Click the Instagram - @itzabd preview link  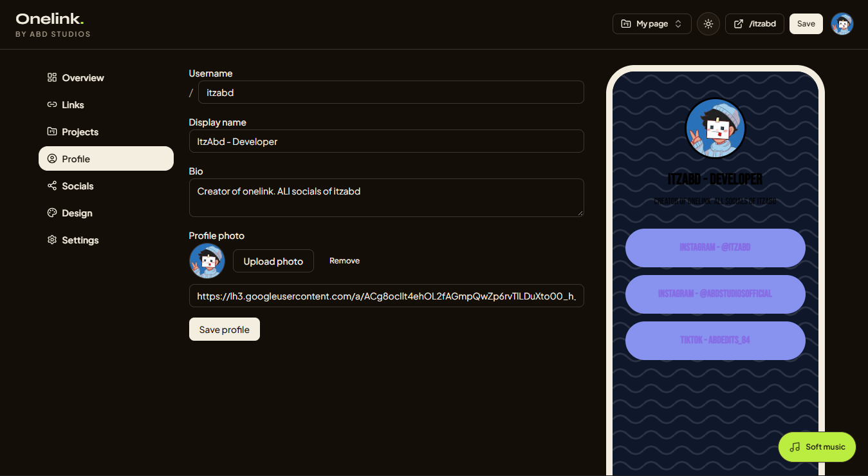click(716, 247)
